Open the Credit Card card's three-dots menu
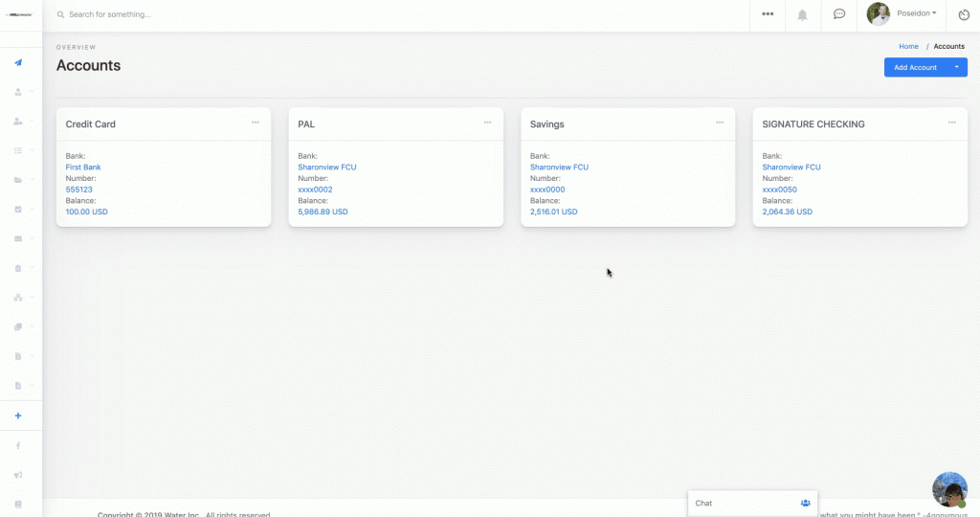 coord(255,123)
